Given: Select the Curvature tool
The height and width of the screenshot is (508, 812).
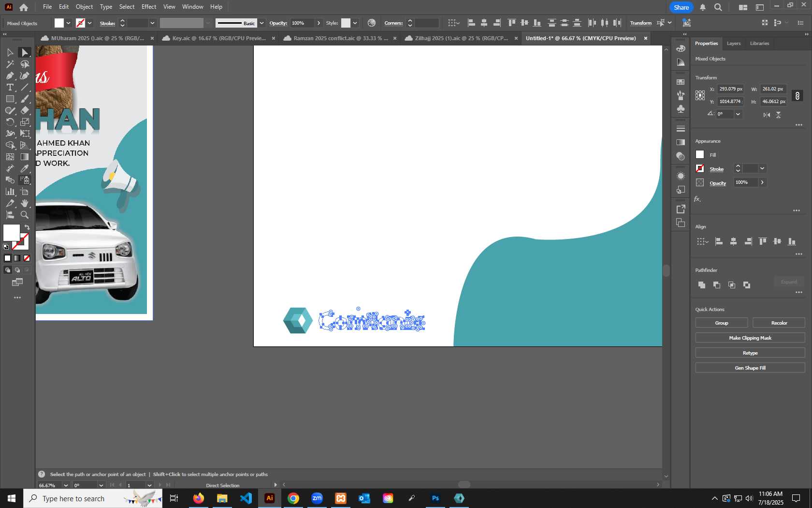Looking at the screenshot, I should [x=25, y=75].
